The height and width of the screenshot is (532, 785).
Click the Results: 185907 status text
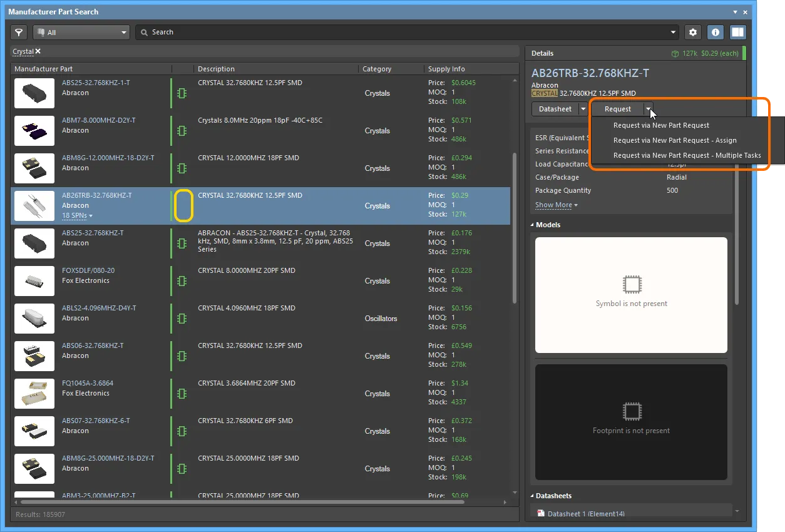40,514
